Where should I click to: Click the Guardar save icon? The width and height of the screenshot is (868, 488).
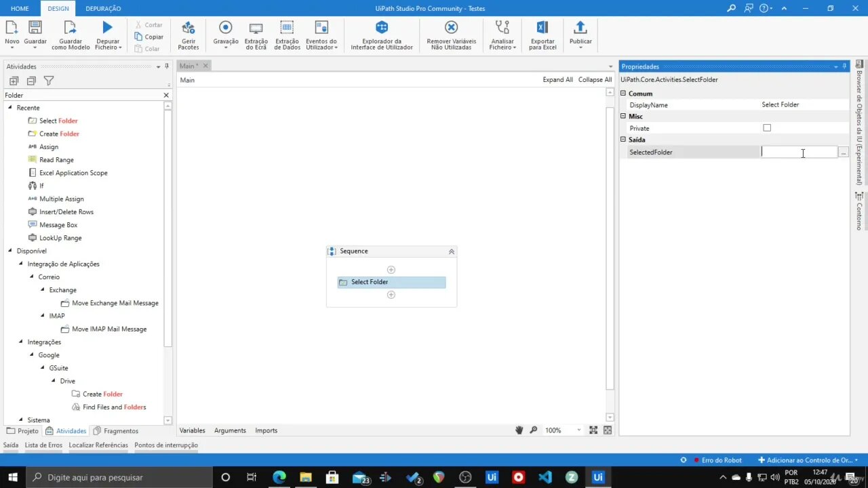(x=35, y=28)
